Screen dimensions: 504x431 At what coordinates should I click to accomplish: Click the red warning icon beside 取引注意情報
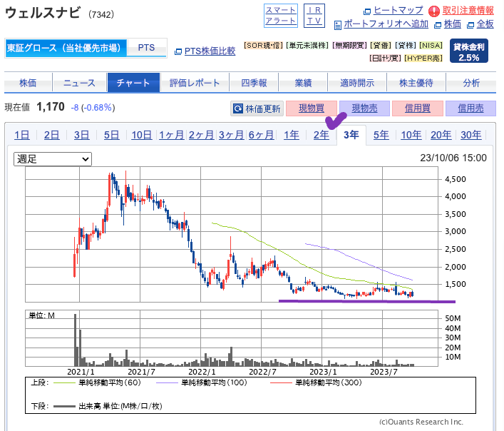click(434, 11)
